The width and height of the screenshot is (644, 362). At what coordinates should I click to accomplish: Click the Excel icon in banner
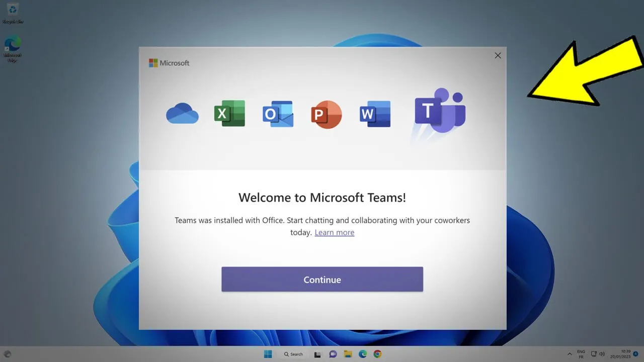click(x=229, y=114)
